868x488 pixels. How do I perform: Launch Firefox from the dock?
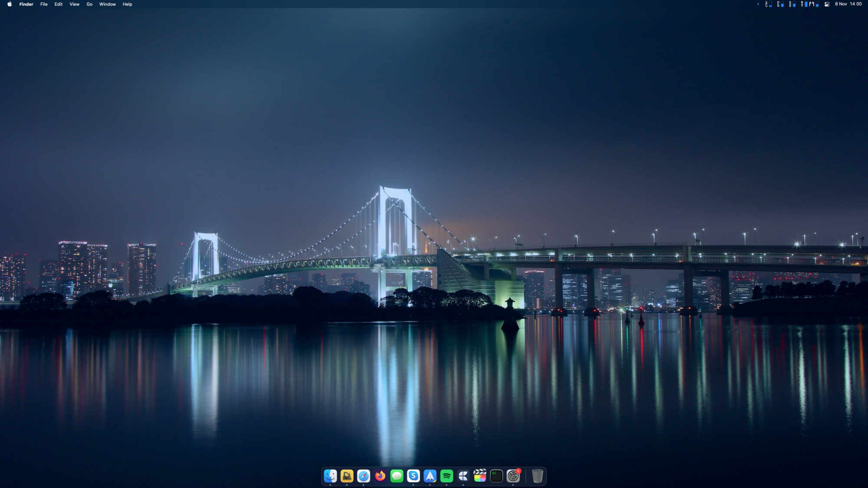tap(380, 476)
